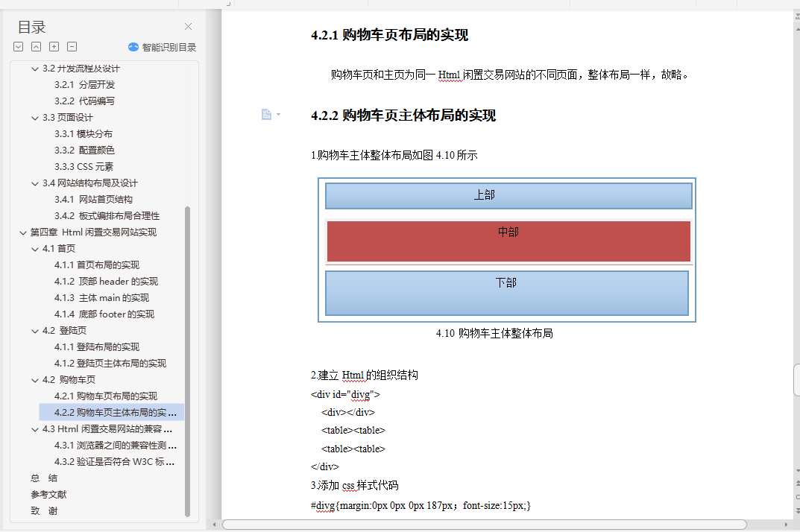Image resolution: width=800 pixels, height=532 pixels.
Task: Click the <div id="divg"> code line
Action: pyautogui.click(x=345, y=394)
